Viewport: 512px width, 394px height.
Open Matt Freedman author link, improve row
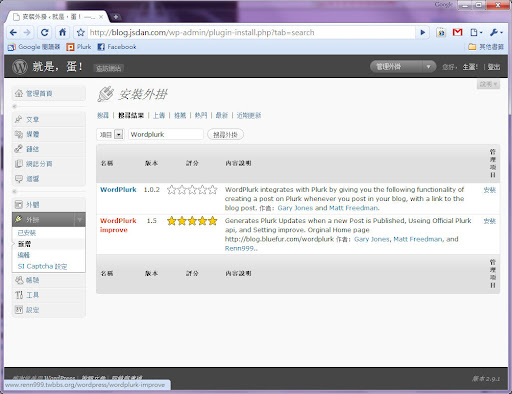(418, 239)
